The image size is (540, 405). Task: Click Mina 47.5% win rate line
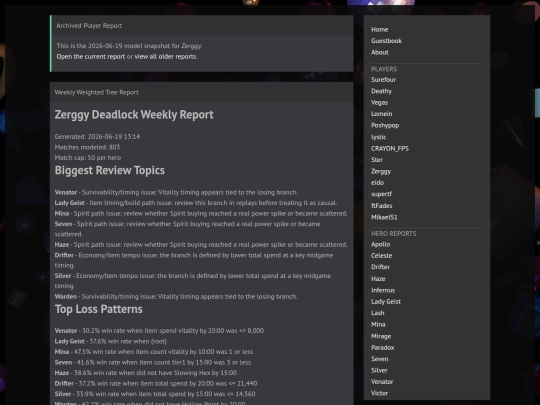pyautogui.click(x=154, y=352)
